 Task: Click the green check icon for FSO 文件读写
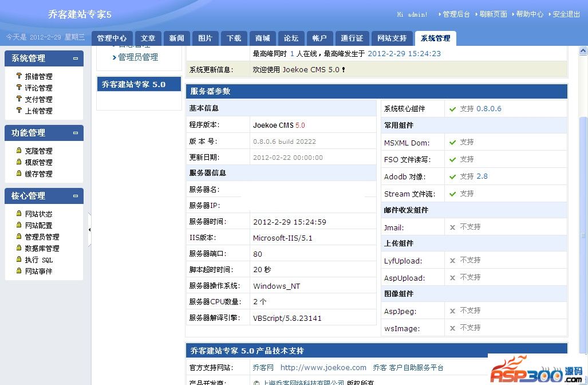coord(453,160)
